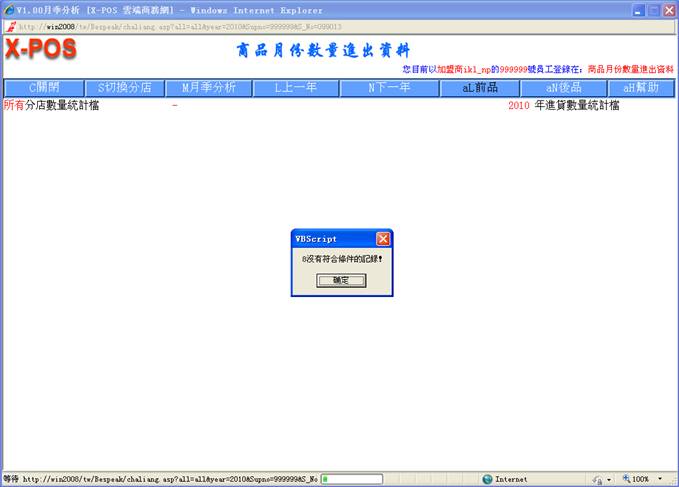Image resolution: width=679 pixels, height=487 pixels.
Task: Click the 確定 button in VBScript dialog
Action: (x=341, y=281)
